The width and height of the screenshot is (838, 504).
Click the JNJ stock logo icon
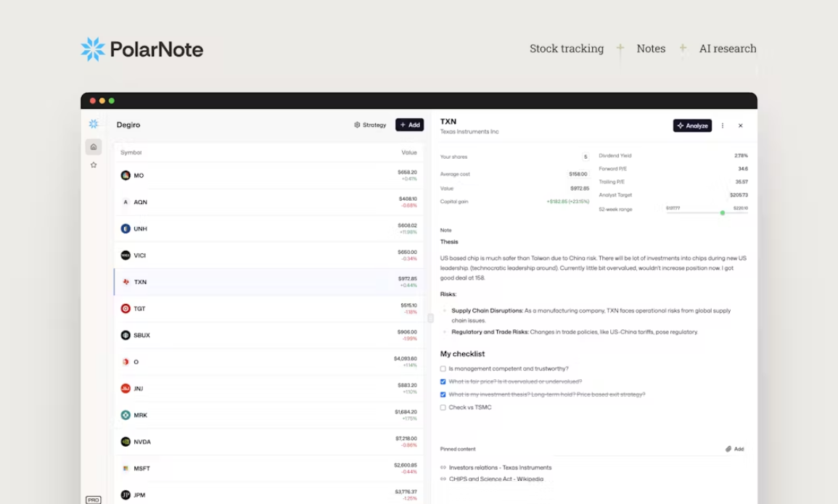[126, 389]
